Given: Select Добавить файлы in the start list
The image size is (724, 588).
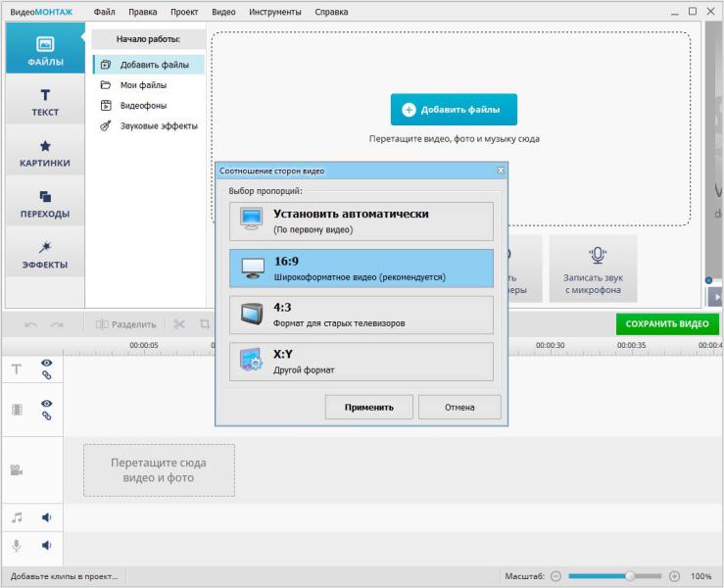Looking at the screenshot, I should (x=149, y=65).
